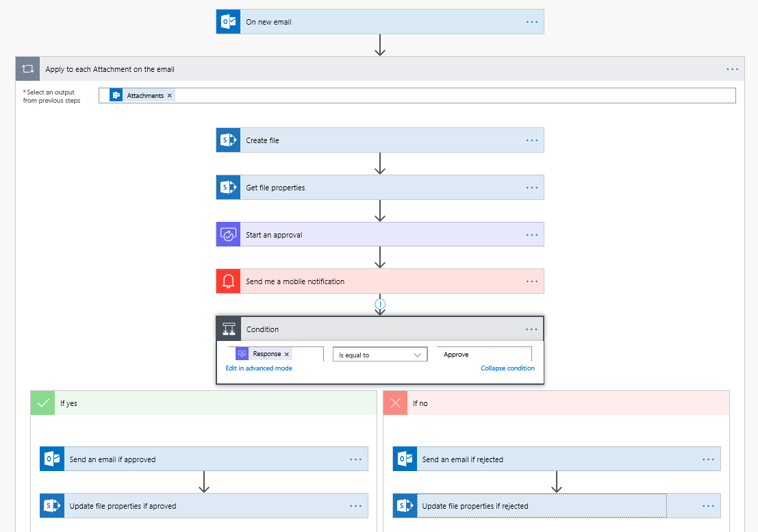Click the Outlook icon on "Send an email if approved"
Viewport: 758px width, 532px height.
click(x=51, y=459)
